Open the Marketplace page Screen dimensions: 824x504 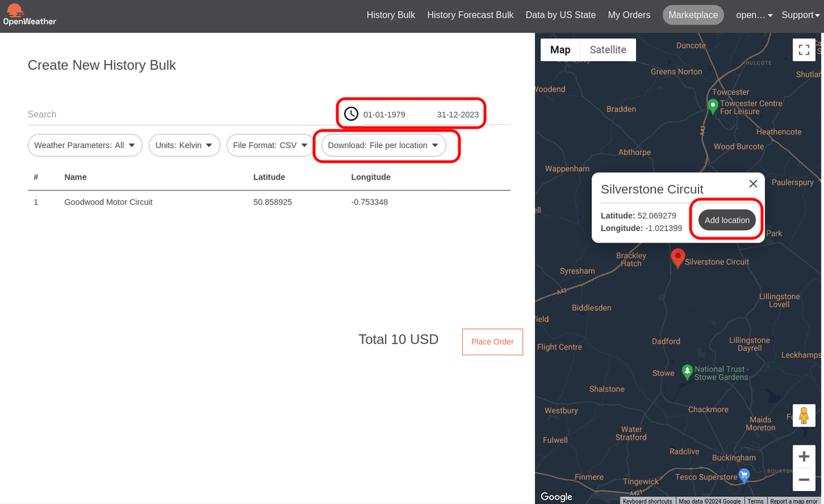point(693,15)
